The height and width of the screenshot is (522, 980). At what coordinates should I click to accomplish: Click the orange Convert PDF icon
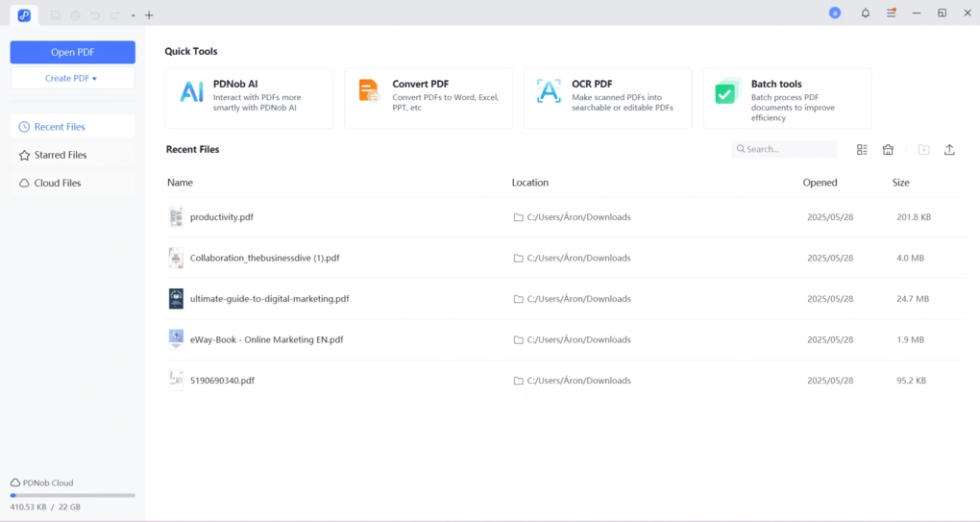click(369, 90)
